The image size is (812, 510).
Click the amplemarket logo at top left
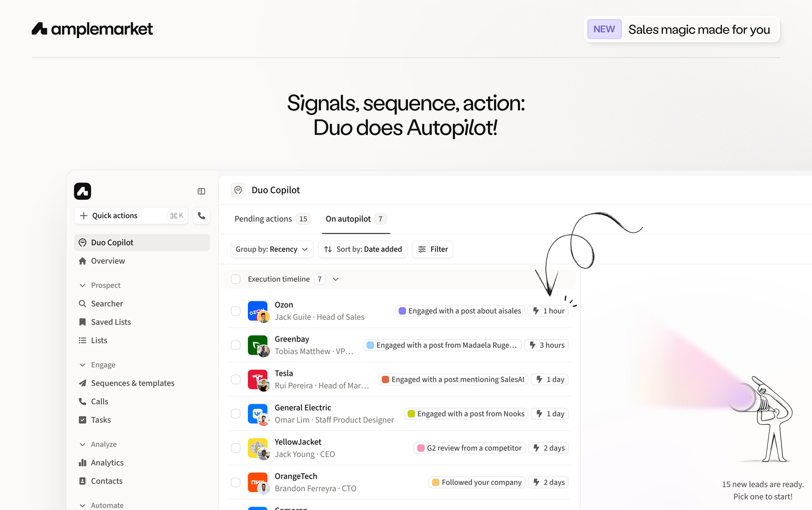(x=92, y=29)
